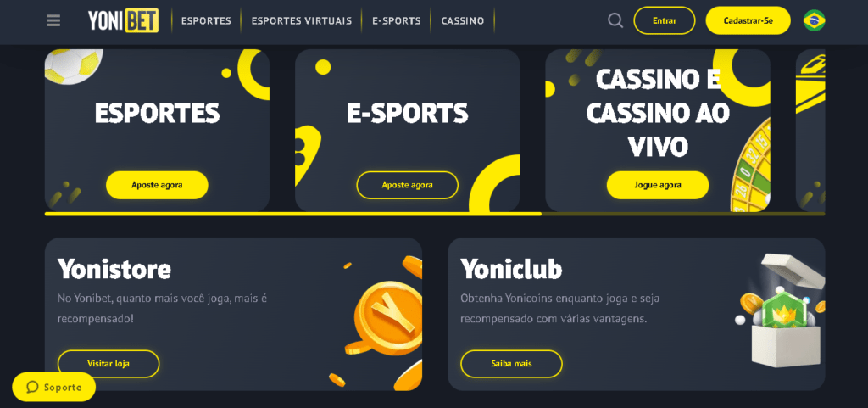Click the Yoniclub gift box image
This screenshot has height=408, width=868.
[x=781, y=311]
